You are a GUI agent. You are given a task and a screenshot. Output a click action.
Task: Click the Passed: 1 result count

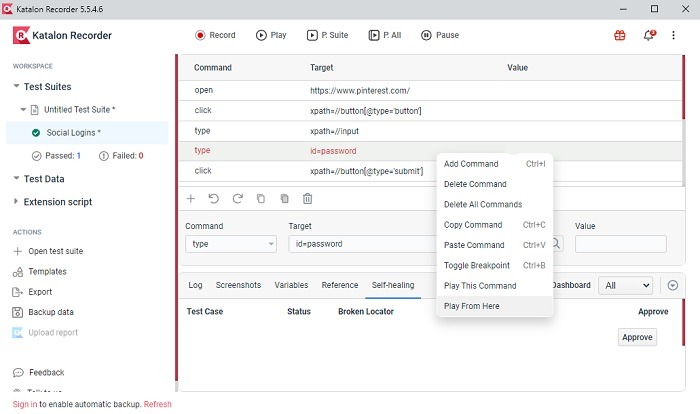click(56, 156)
